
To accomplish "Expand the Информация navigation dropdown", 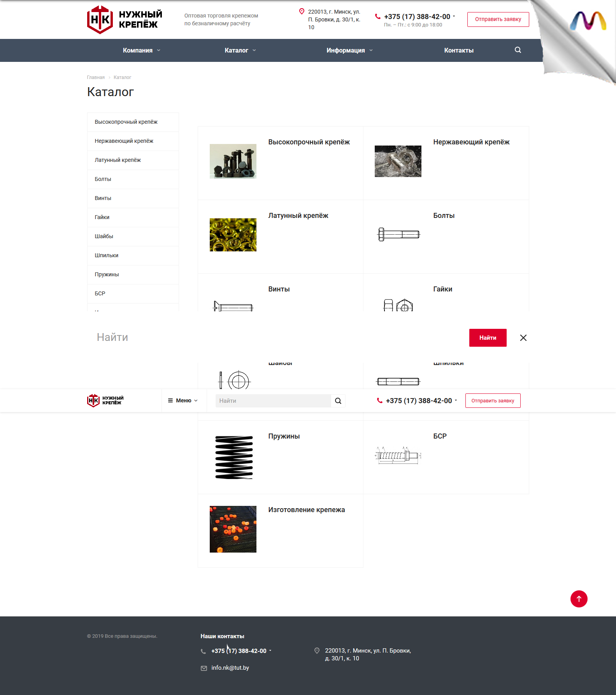I will click(349, 51).
